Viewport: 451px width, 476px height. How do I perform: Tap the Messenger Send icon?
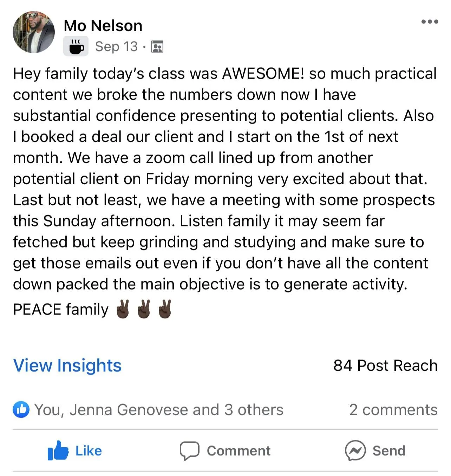pos(355,450)
